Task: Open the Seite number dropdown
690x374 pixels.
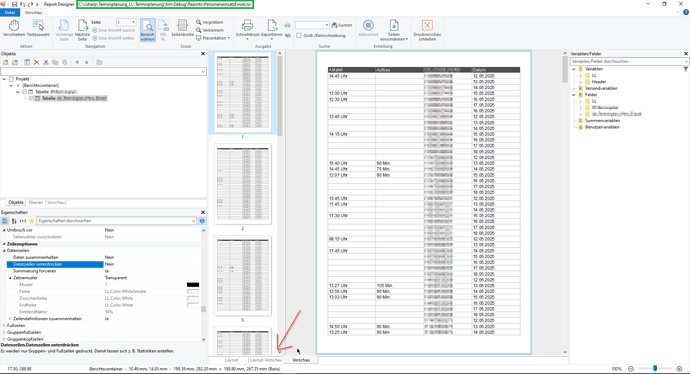Action: (x=126, y=22)
